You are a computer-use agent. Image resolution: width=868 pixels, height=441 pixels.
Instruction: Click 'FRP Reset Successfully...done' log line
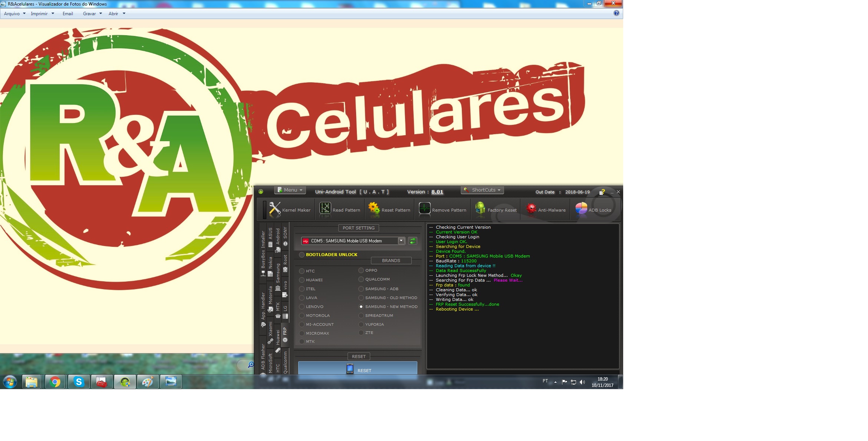(x=467, y=304)
